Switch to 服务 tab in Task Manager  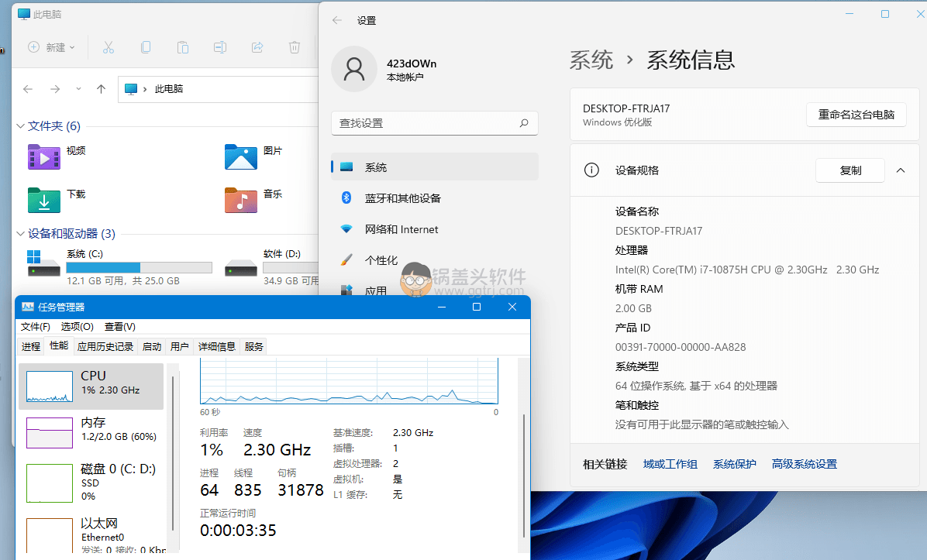coord(253,346)
